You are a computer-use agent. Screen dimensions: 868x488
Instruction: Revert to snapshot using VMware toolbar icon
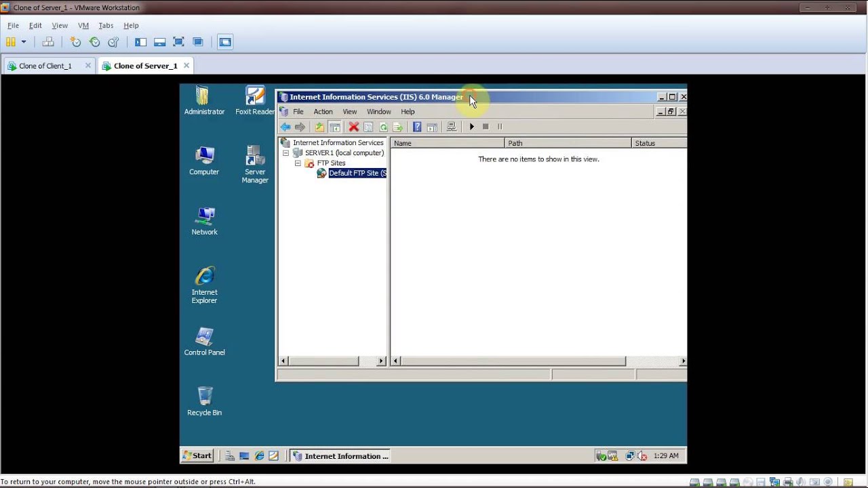click(94, 42)
